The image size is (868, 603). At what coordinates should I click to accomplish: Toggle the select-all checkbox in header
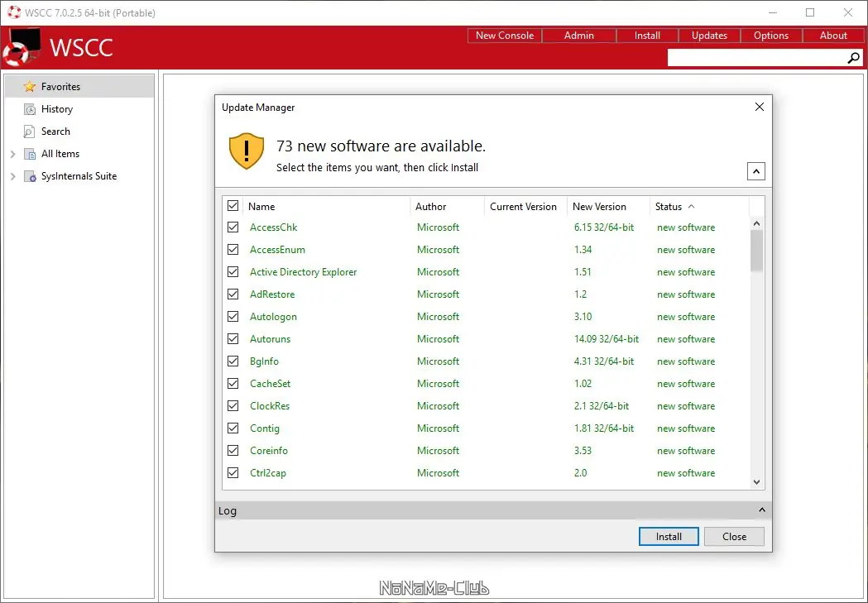pos(233,206)
